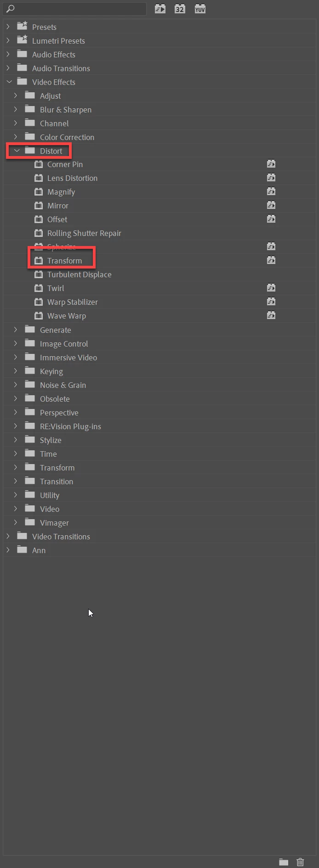319x868 pixels.
Task: Toggle the Accelerated Effects filter button
Action: coord(160,9)
